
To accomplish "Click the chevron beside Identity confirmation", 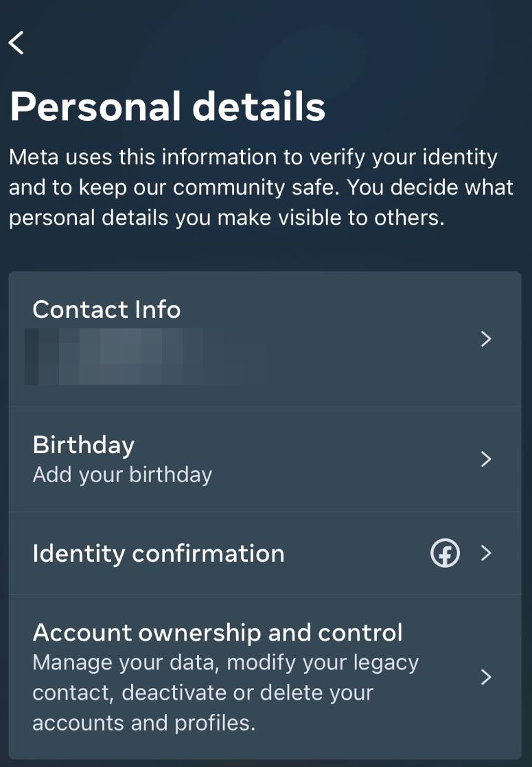I will coord(486,553).
